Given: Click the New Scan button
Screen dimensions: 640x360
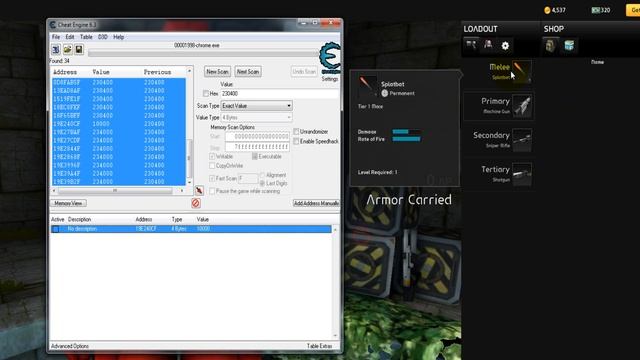Looking at the screenshot, I should point(218,72).
